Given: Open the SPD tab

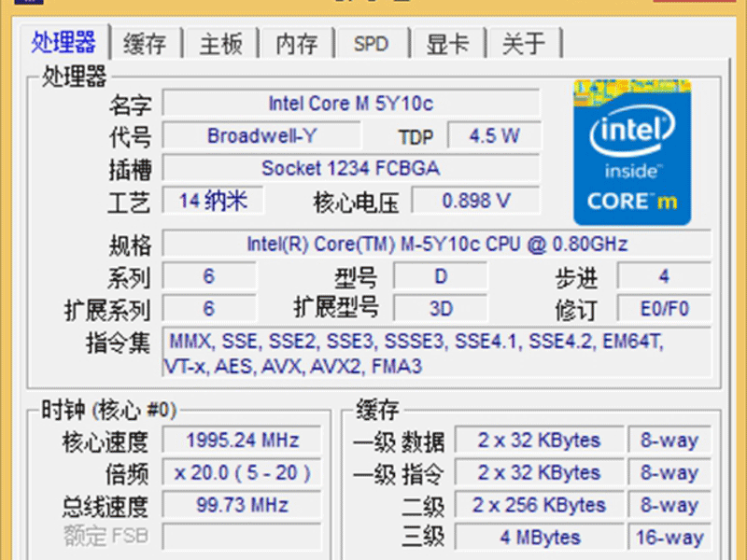Looking at the screenshot, I should (x=372, y=44).
